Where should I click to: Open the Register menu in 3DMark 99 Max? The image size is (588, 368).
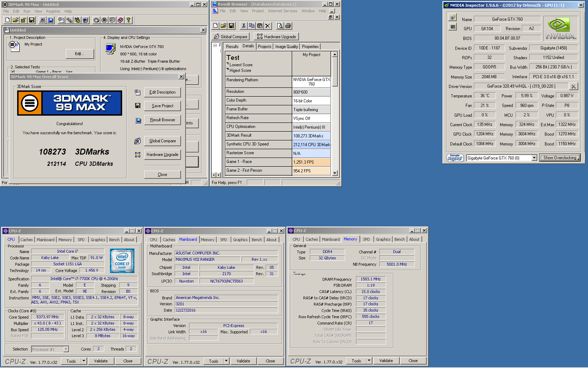pos(53,11)
